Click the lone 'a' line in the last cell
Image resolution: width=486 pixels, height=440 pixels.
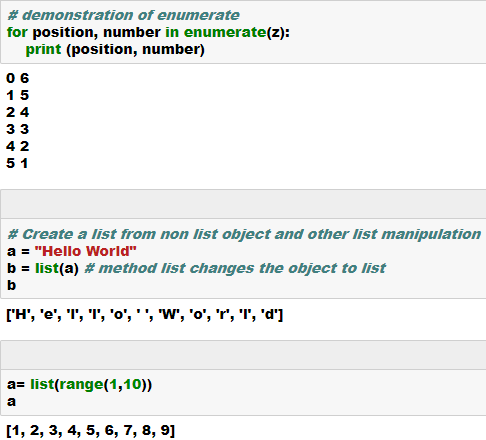pos(11,402)
